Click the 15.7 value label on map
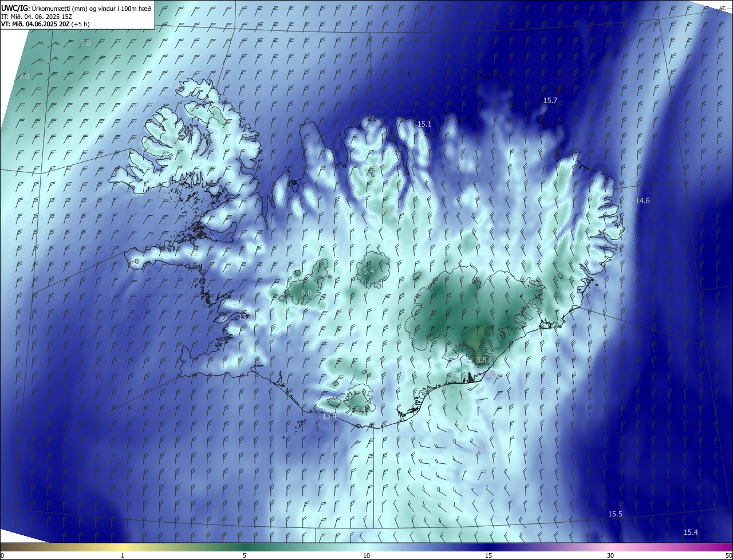This screenshot has width=733, height=560. (x=550, y=101)
